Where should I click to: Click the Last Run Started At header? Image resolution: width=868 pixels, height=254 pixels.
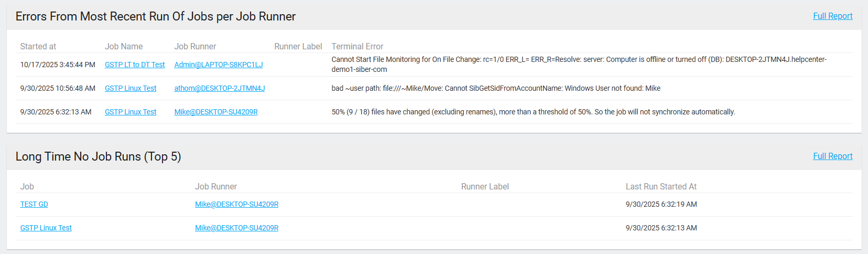[x=661, y=187]
